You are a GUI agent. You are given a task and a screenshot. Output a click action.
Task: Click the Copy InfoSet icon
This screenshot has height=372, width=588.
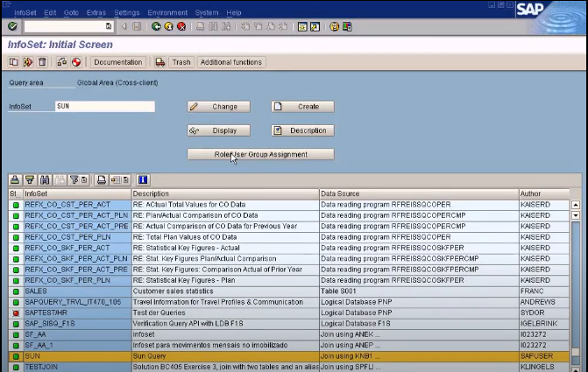[x=13, y=62]
